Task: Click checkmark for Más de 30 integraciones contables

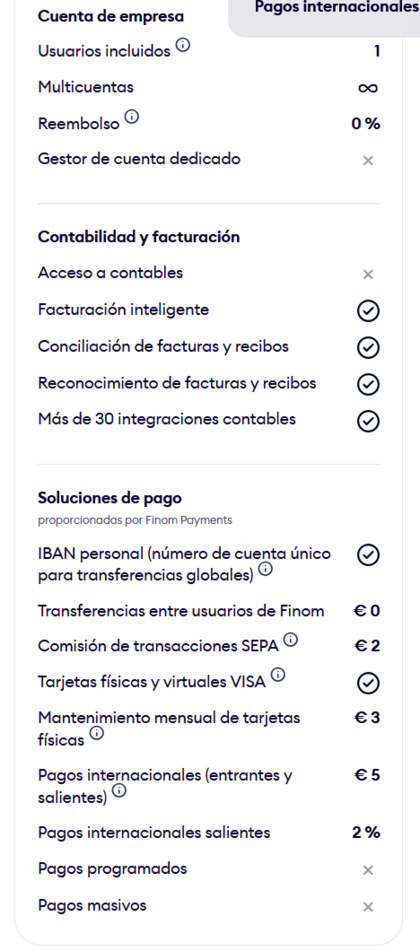Action: 368,421
